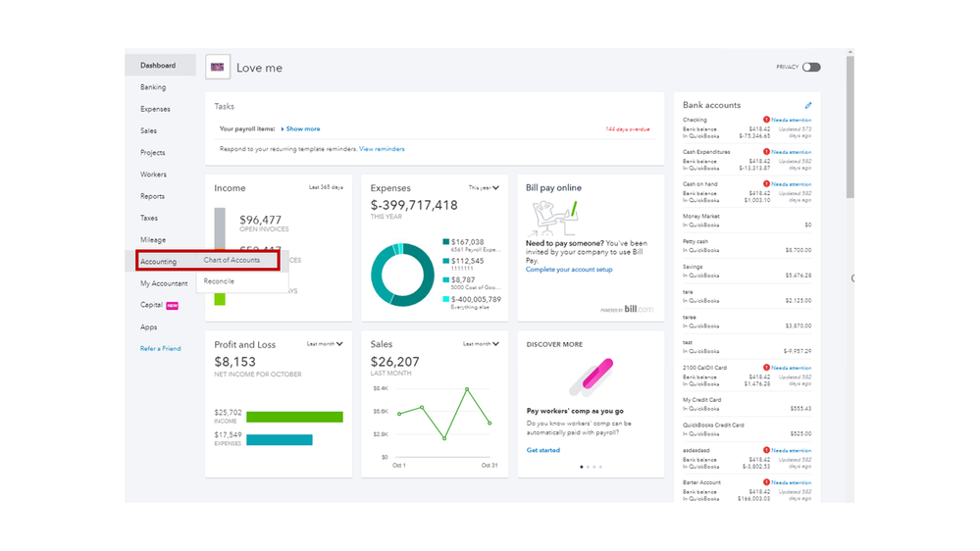The width and height of the screenshot is (980, 551).
Task: Click the Bill.com logo in Bill pay card
Action: (638, 309)
